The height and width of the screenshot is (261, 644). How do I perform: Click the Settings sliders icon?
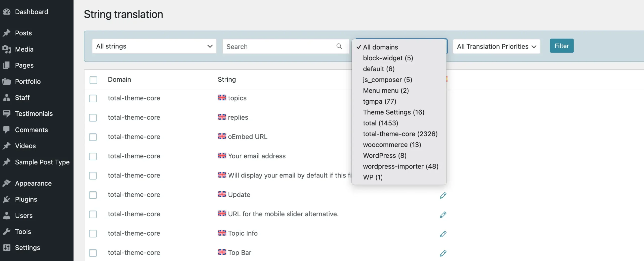click(x=7, y=248)
